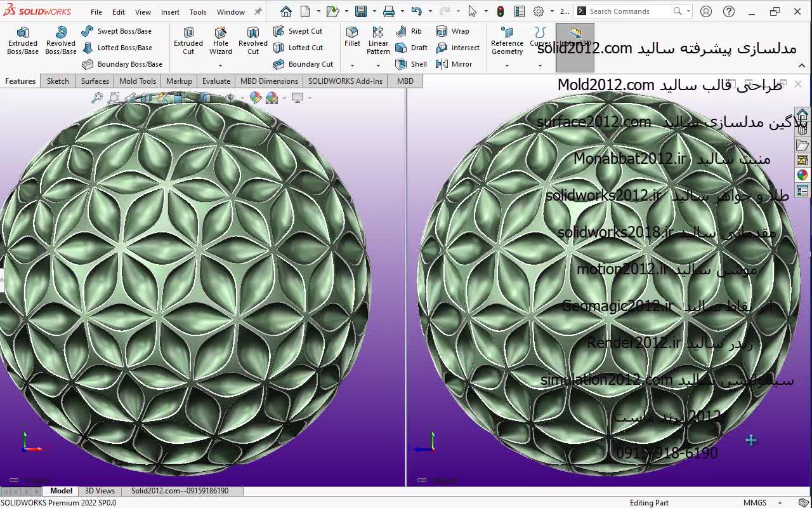
Task: Click the Search Commands input field
Action: coord(628,11)
